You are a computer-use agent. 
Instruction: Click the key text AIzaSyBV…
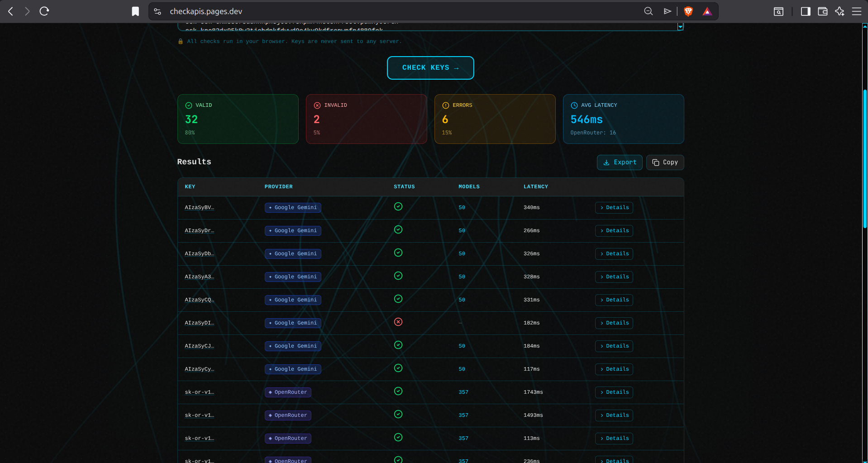(x=200, y=208)
